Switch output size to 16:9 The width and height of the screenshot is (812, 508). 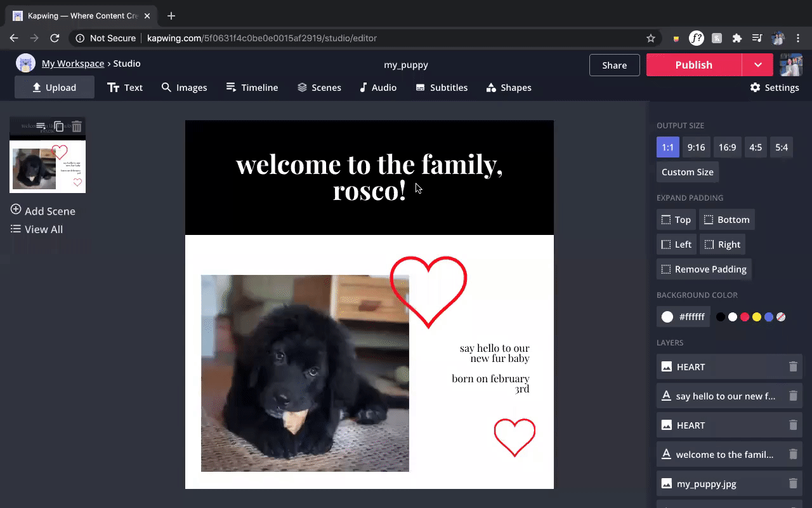coord(727,147)
